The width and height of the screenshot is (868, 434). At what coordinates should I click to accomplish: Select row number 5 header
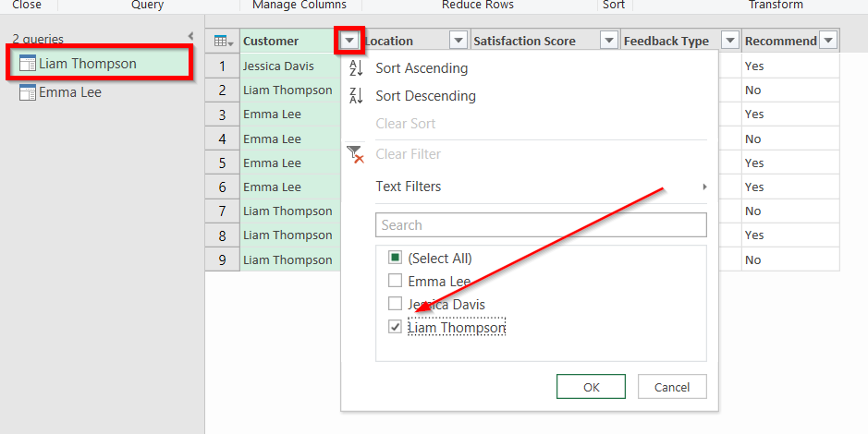coord(223,163)
